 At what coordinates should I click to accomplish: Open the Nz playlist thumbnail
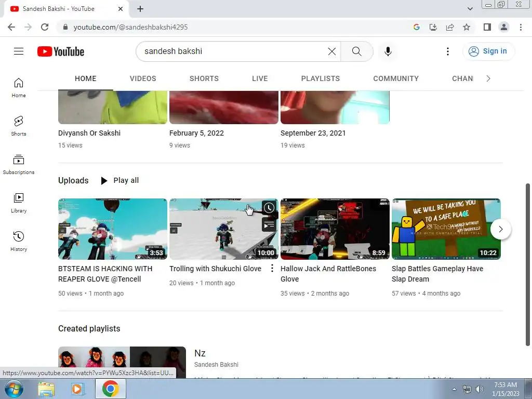click(122, 362)
